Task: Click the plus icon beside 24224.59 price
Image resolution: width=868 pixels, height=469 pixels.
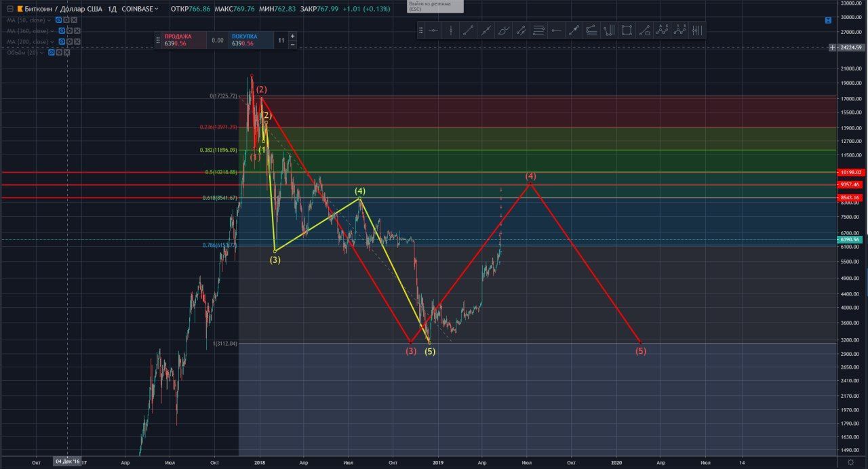Action: pos(833,47)
